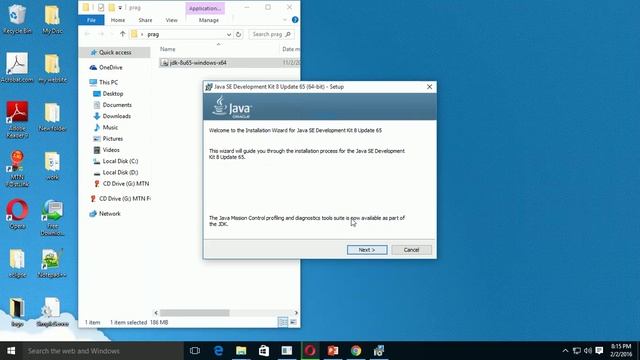Viewport: 640px width, 360px height.
Task: Go up one folder level
Action: coord(122,34)
